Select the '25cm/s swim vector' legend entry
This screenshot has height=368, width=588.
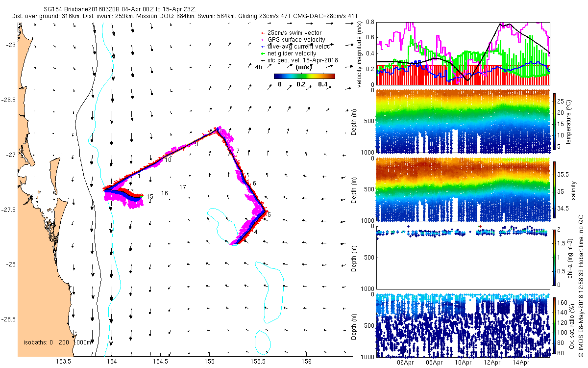tap(290, 33)
